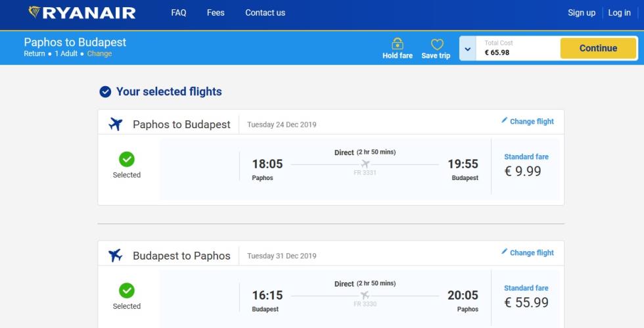Expand the Total Cost chevron dropdown
This screenshot has height=328, width=644.
pos(467,49)
